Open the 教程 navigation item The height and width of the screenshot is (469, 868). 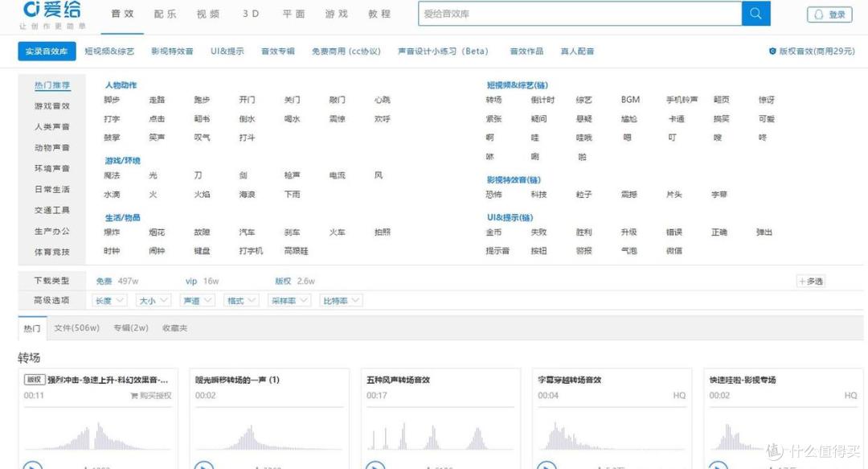[x=379, y=14]
